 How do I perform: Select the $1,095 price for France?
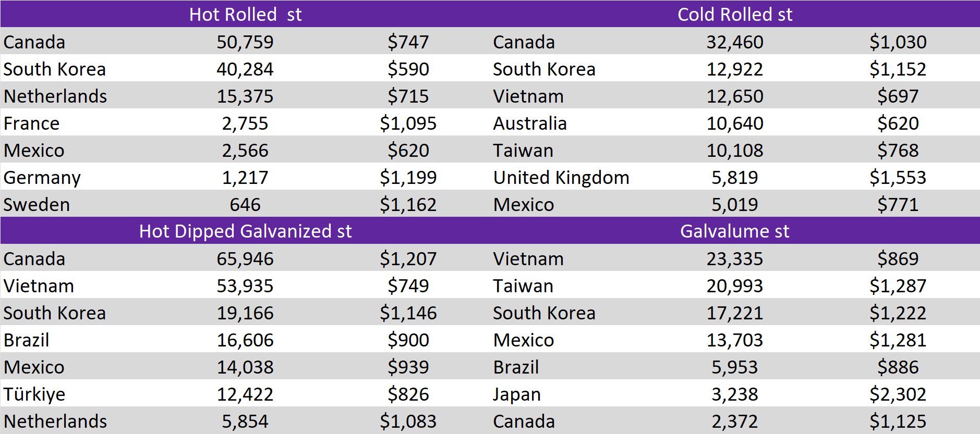click(408, 123)
